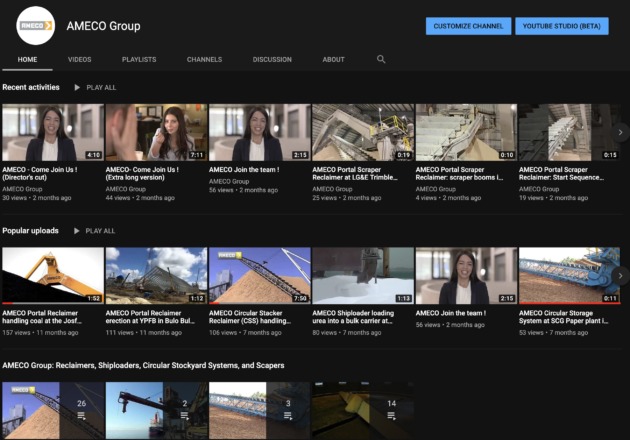The image size is (630, 440).
Task: Click title 'AMECO - Come Join Us ! (Director's cut)'
Action: (40, 173)
